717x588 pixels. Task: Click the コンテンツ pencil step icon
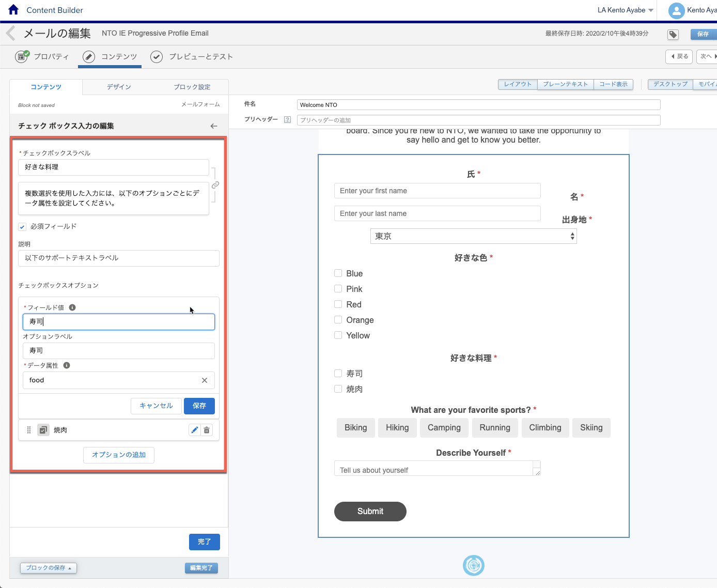[89, 57]
